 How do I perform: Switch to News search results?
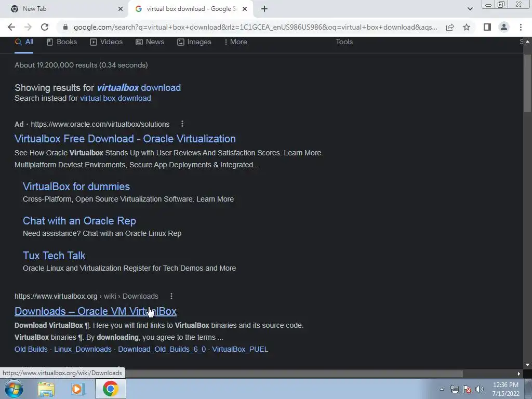(150, 42)
